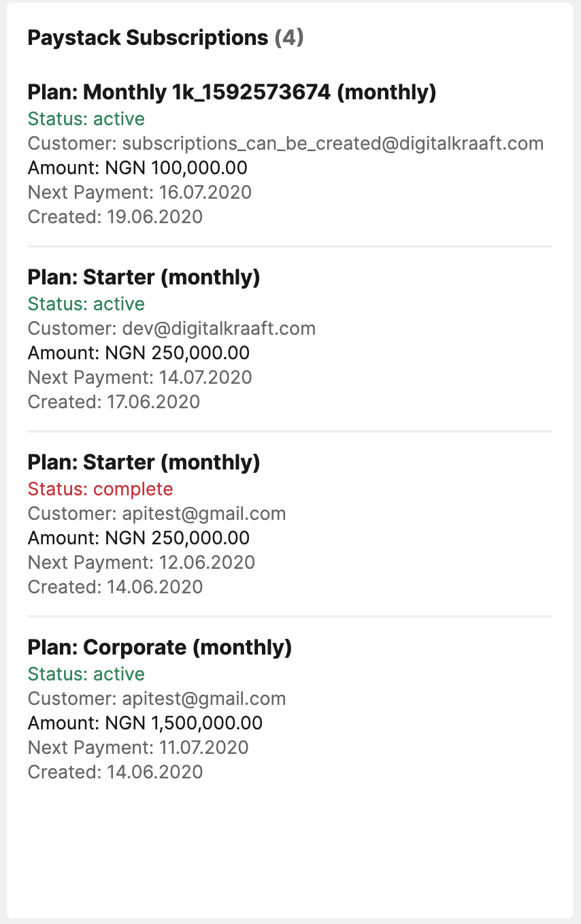Click the red Status: complete label

(x=101, y=489)
